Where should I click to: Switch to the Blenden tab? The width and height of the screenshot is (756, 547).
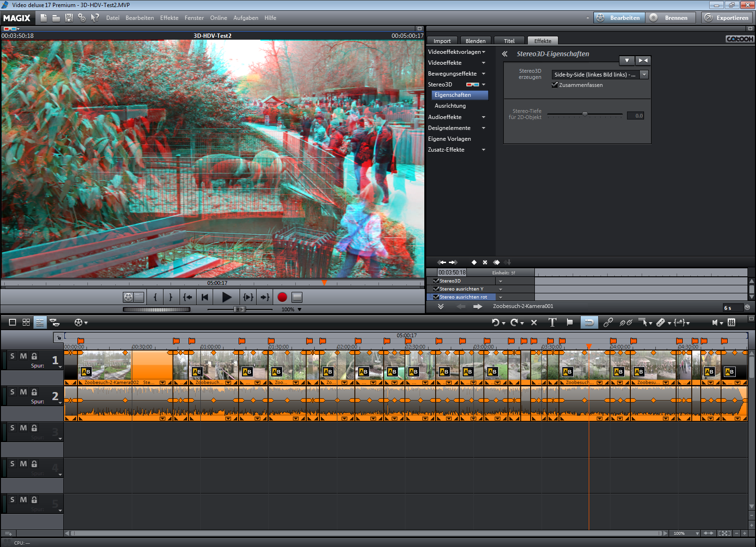point(475,41)
